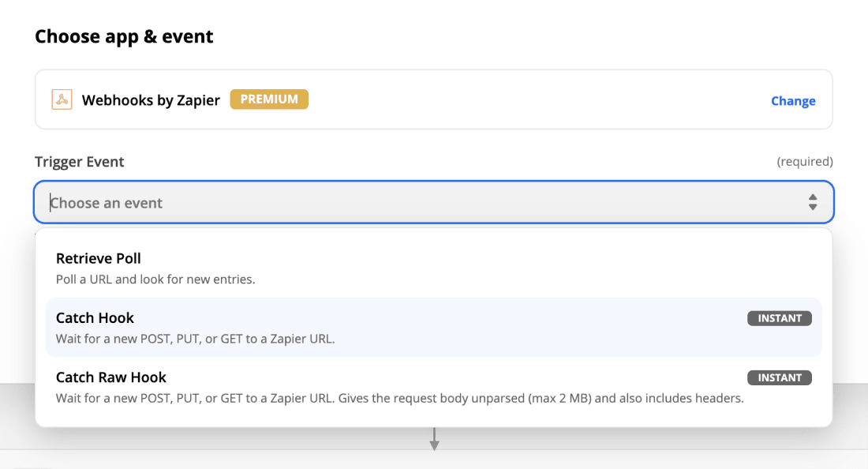This screenshot has width=868, height=469.
Task: Click the INSTANT badge on Catch Raw Hook
Action: coord(780,377)
